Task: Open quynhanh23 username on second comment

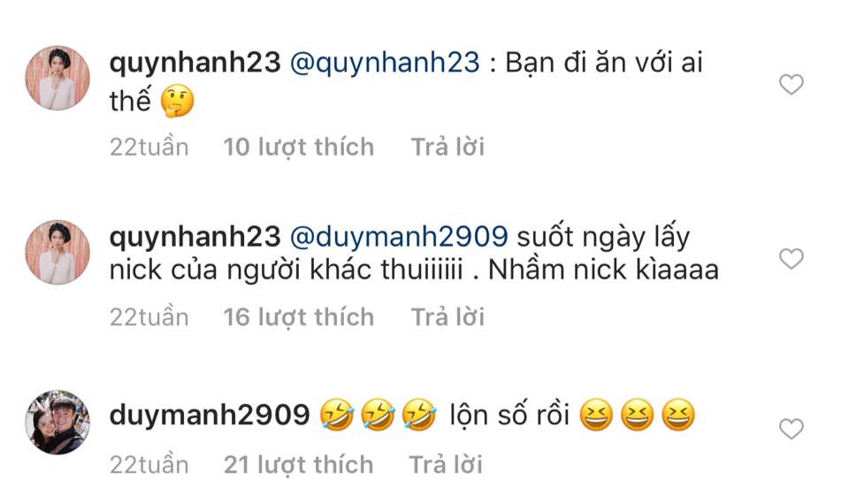Action: [x=195, y=237]
